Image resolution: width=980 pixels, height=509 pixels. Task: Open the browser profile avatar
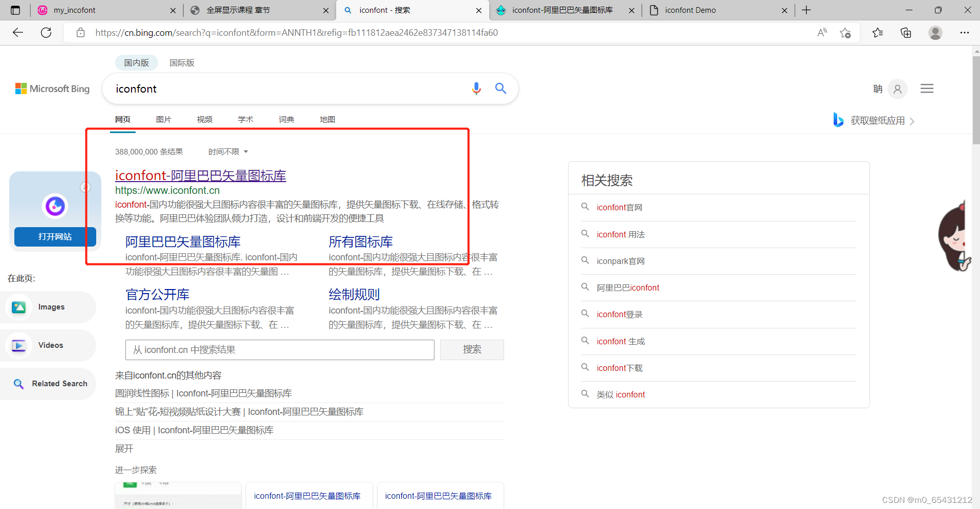935,33
